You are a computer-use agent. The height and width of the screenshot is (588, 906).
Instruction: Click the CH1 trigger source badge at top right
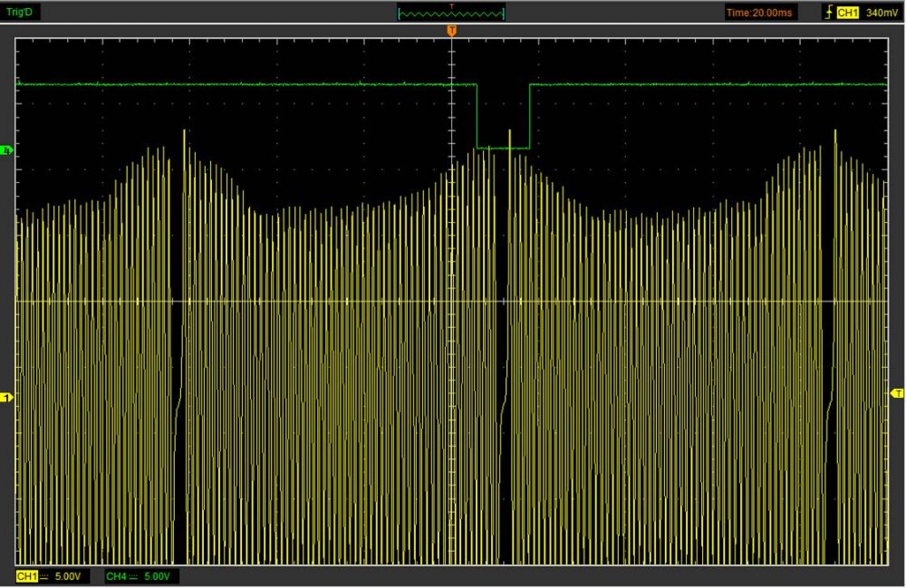point(847,13)
